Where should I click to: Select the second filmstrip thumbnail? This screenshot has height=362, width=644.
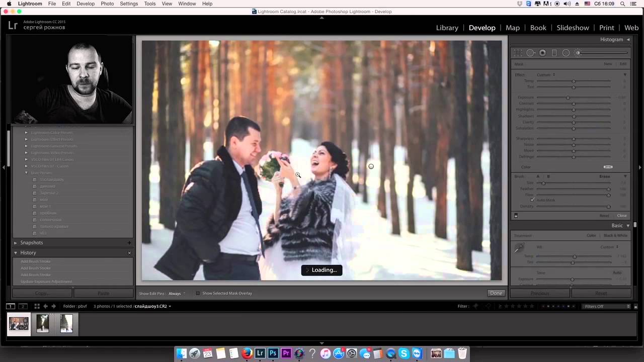(43, 324)
